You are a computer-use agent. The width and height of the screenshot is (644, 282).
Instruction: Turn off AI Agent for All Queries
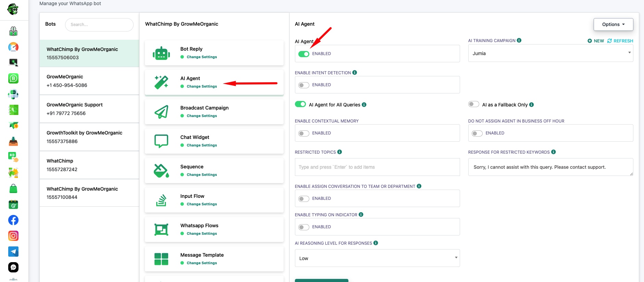[x=300, y=104]
